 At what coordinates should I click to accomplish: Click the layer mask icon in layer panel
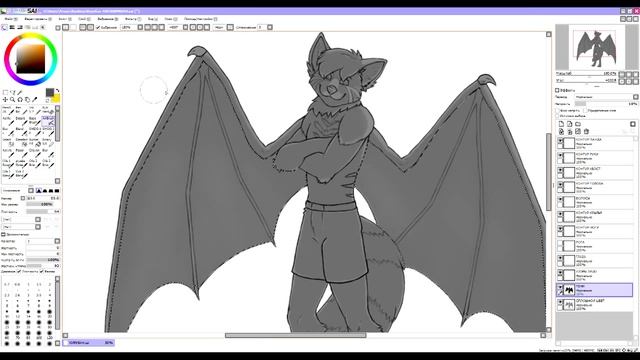[633, 124]
